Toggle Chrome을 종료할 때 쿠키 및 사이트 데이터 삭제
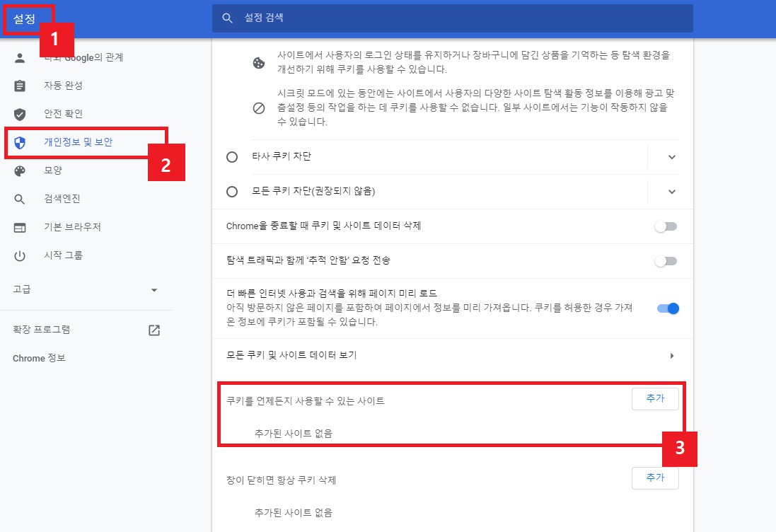Screen dimensions: 776x532 pos(666,226)
